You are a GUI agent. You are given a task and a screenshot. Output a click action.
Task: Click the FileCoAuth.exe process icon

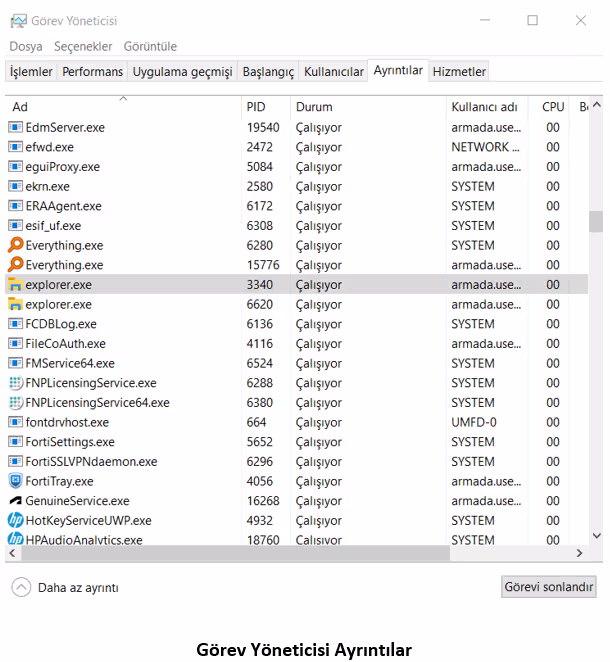pos(15,343)
